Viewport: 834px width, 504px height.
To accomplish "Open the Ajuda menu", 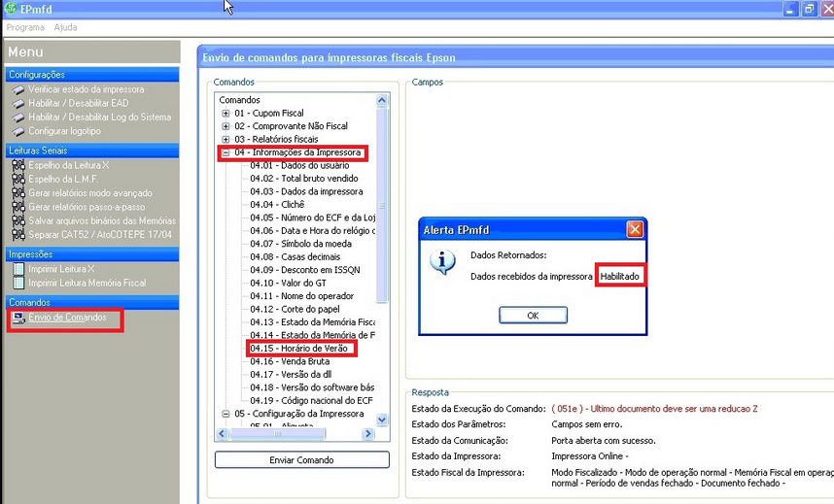I will 65,27.
